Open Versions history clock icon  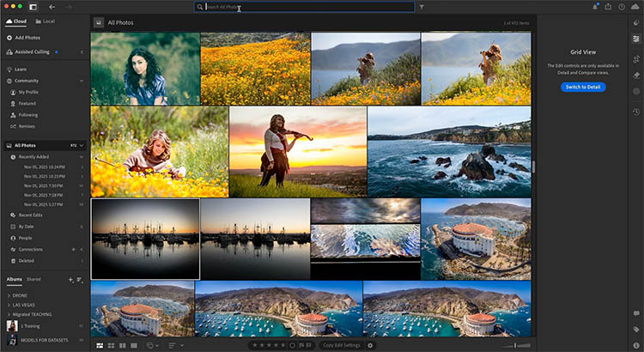pyautogui.click(x=636, y=112)
